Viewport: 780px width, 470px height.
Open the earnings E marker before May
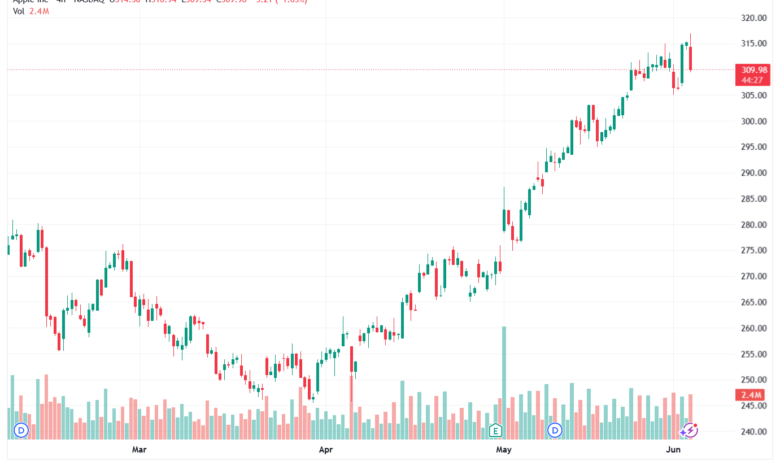pyautogui.click(x=495, y=430)
